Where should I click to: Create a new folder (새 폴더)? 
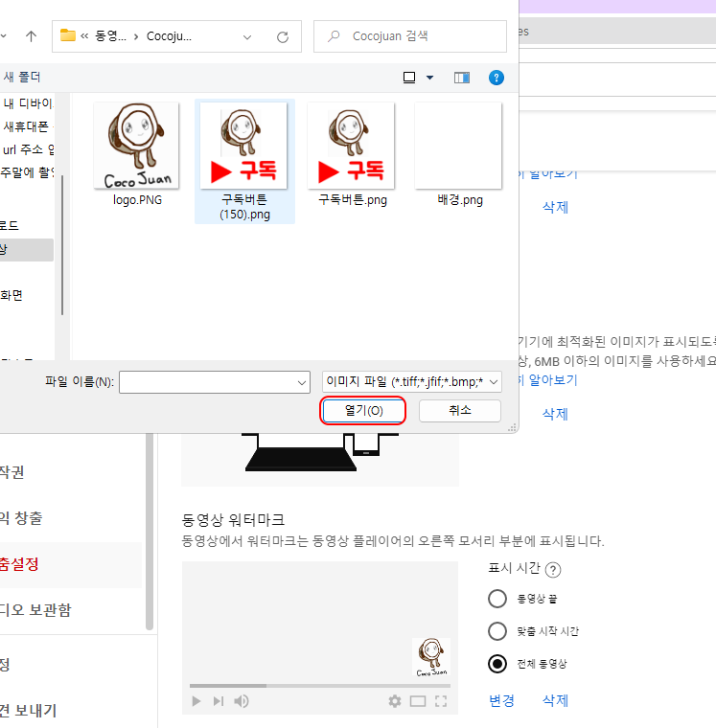click(22, 77)
